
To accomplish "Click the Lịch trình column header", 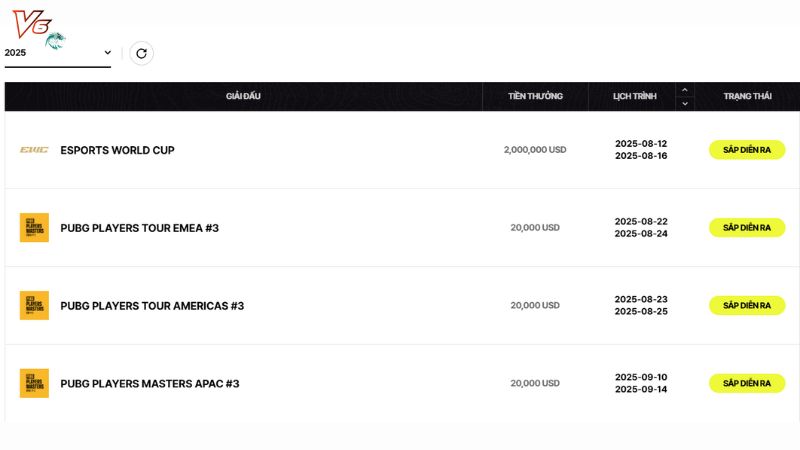I will pyautogui.click(x=635, y=96).
